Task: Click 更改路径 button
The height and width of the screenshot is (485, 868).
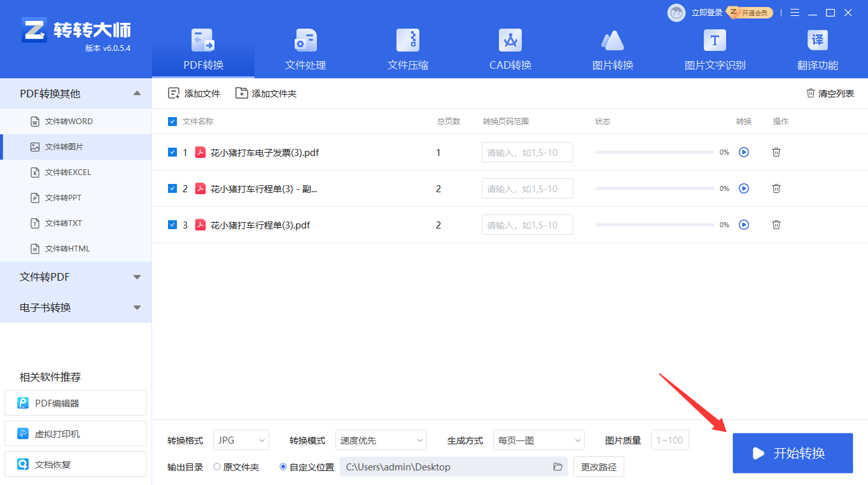Action: [599, 467]
